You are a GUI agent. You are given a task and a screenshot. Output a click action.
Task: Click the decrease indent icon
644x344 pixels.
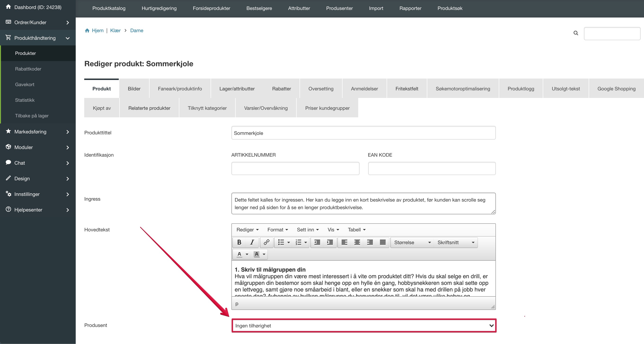click(317, 242)
